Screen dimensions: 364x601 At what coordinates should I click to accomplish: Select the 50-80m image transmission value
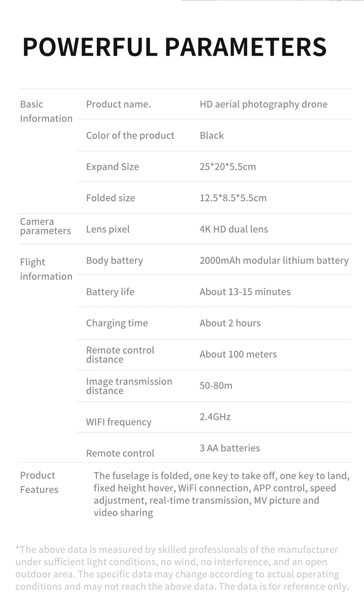(x=216, y=386)
